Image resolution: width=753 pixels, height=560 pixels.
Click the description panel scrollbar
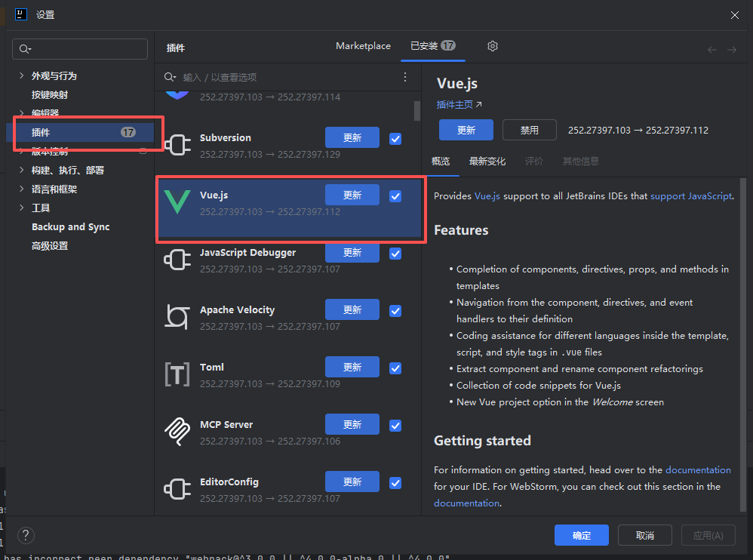point(743,345)
